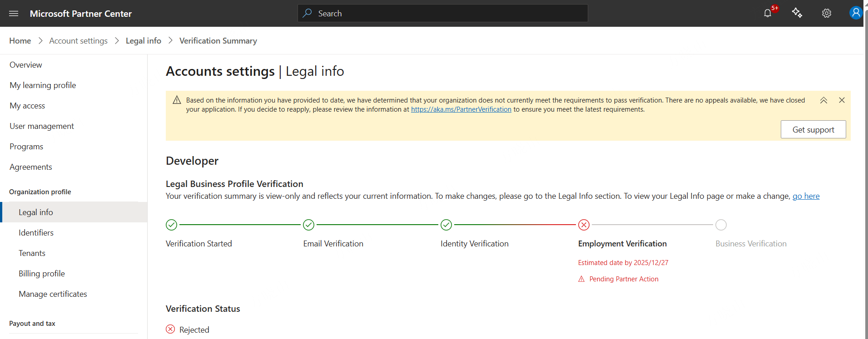Collapse the warning banner with the double chevron
Screen dimensions: 868x339
[x=823, y=100]
